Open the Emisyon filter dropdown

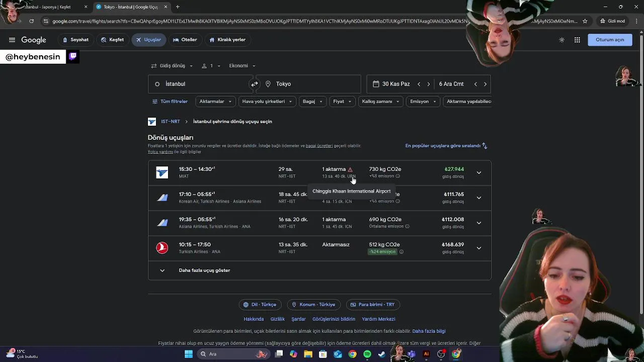tap(423, 102)
